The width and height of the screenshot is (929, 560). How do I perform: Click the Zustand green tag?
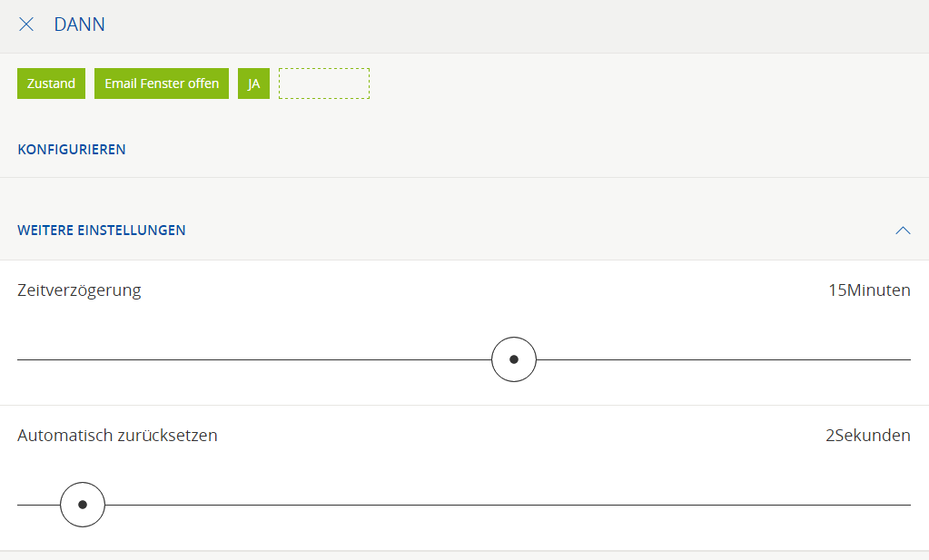(x=51, y=84)
